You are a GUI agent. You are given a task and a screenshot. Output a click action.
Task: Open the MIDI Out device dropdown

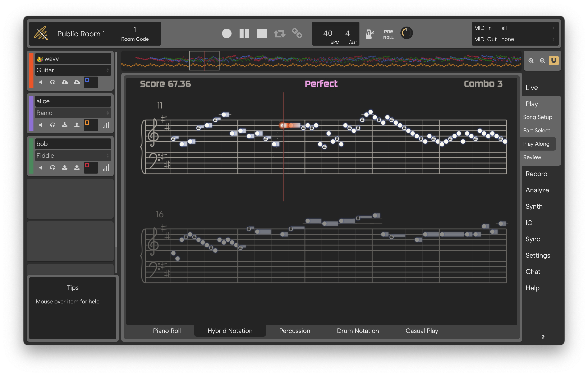(527, 39)
